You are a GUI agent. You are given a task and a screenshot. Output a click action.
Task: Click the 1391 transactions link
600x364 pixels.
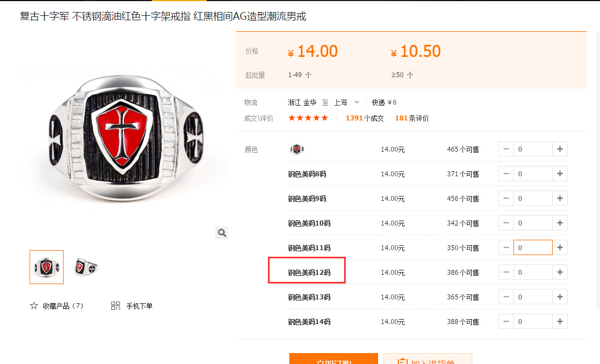[x=365, y=118]
